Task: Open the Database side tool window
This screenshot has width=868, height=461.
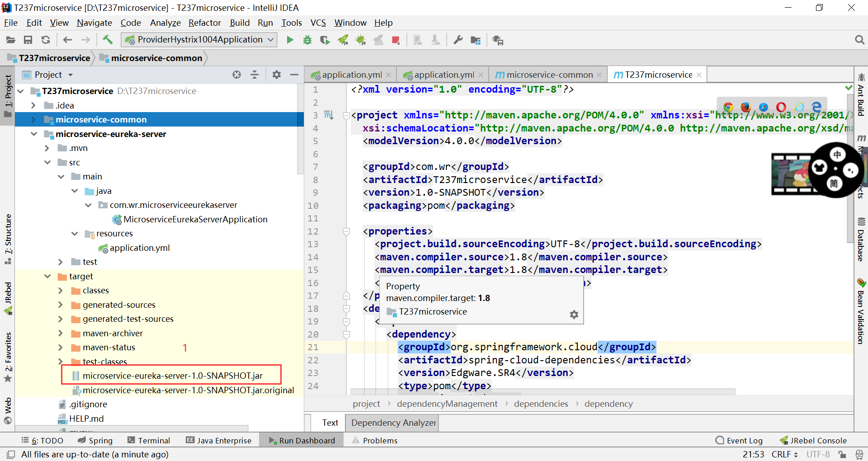Action: click(861, 240)
